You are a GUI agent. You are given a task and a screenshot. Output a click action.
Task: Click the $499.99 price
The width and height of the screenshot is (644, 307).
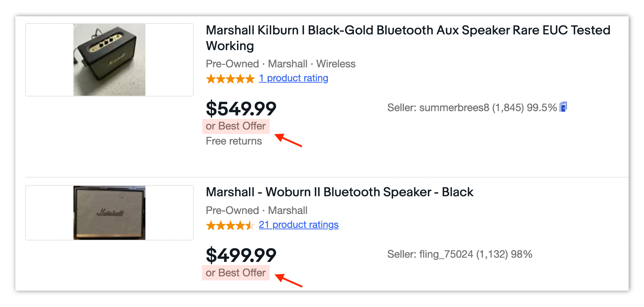tap(241, 255)
